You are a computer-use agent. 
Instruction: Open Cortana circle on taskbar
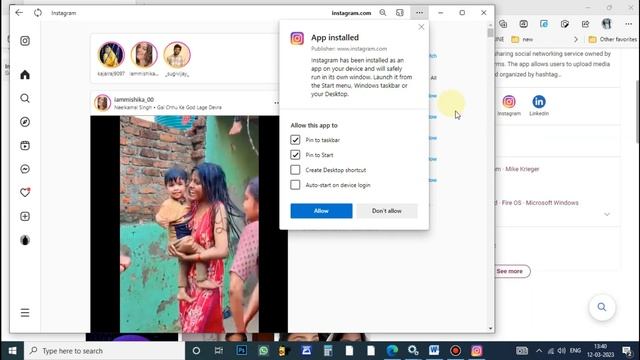196,351
